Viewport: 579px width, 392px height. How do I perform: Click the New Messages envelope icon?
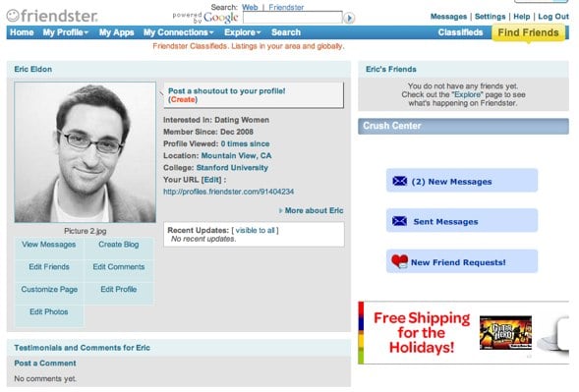[x=399, y=181]
